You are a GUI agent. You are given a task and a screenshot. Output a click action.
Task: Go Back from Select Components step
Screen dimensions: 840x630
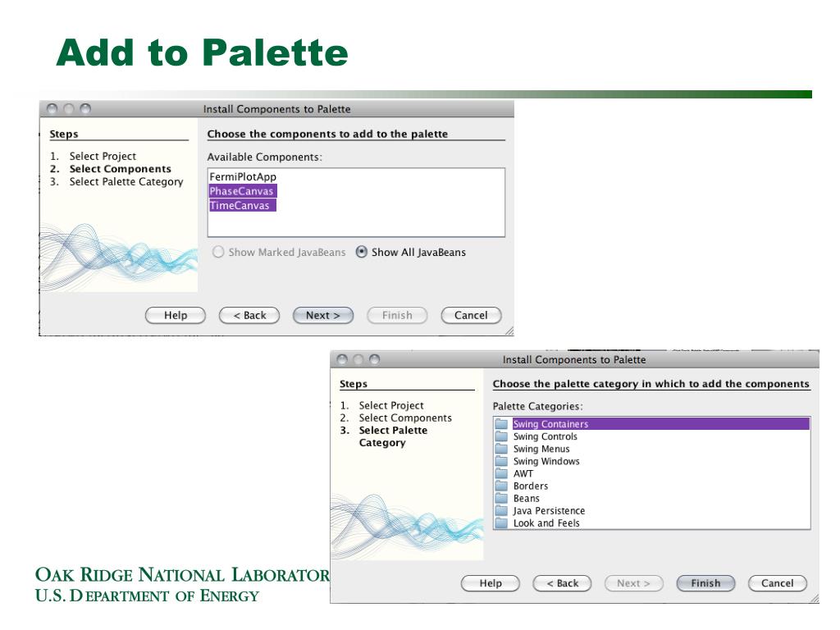point(249,316)
